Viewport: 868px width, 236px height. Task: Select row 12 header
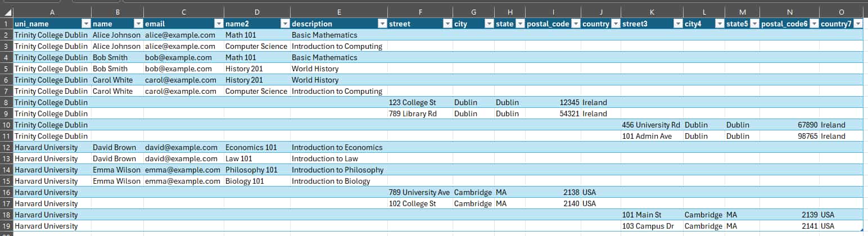click(6, 147)
